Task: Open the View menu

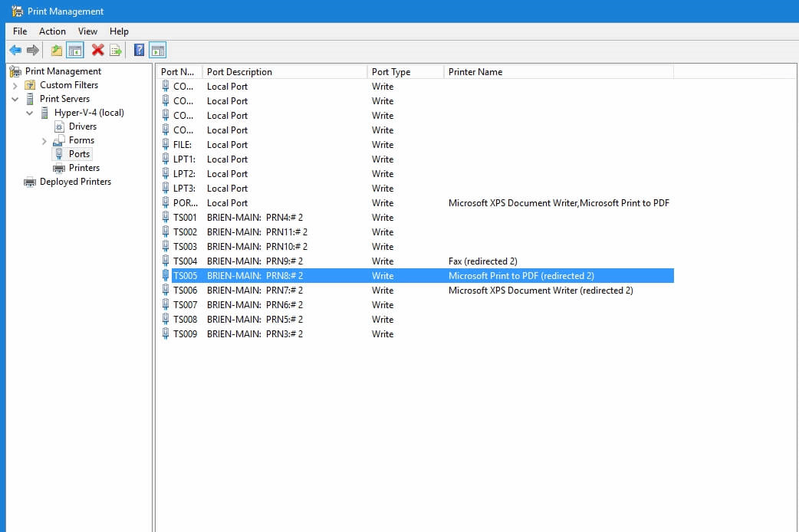Action: coord(87,31)
